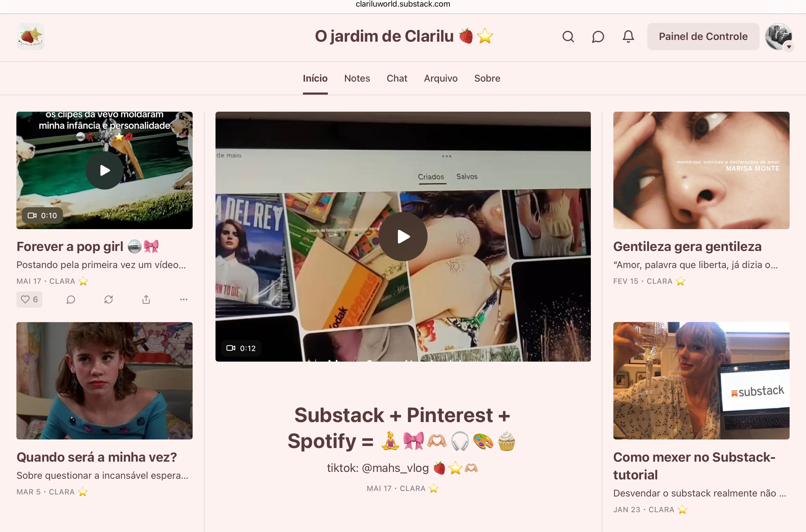The width and height of the screenshot is (806, 532).
Task: Play the Forever a pop girl video
Action: (x=104, y=170)
